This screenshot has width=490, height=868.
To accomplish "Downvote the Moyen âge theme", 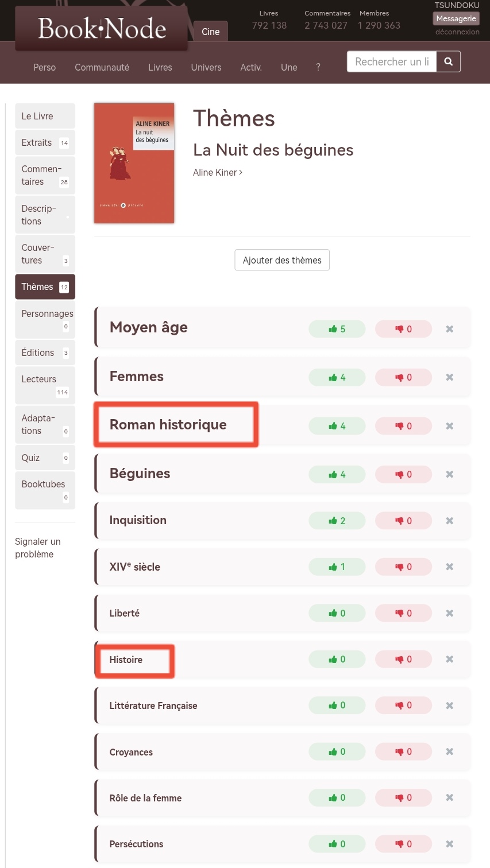I will [x=403, y=329].
